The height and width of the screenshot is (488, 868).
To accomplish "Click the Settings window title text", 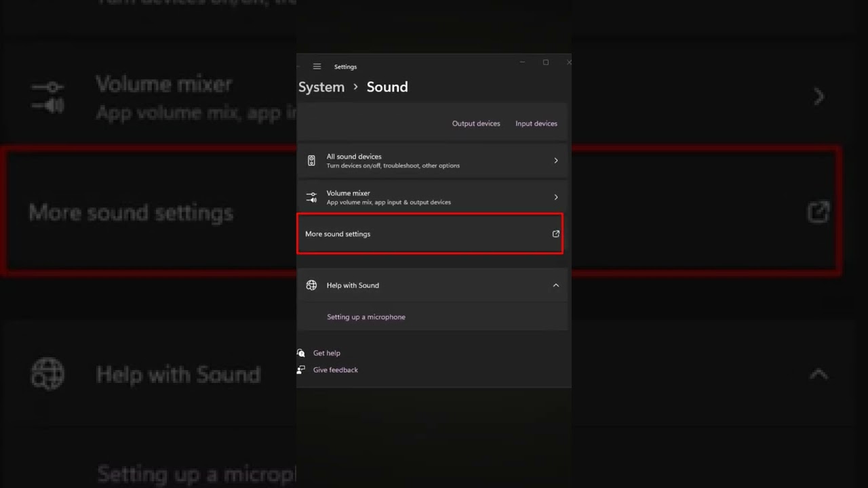I will pyautogui.click(x=345, y=66).
